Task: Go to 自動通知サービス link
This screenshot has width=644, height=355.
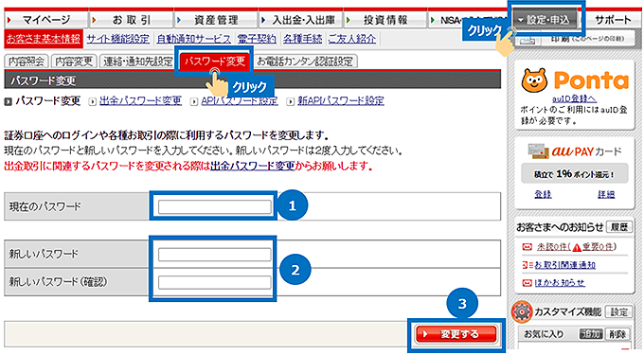Action: (194, 39)
